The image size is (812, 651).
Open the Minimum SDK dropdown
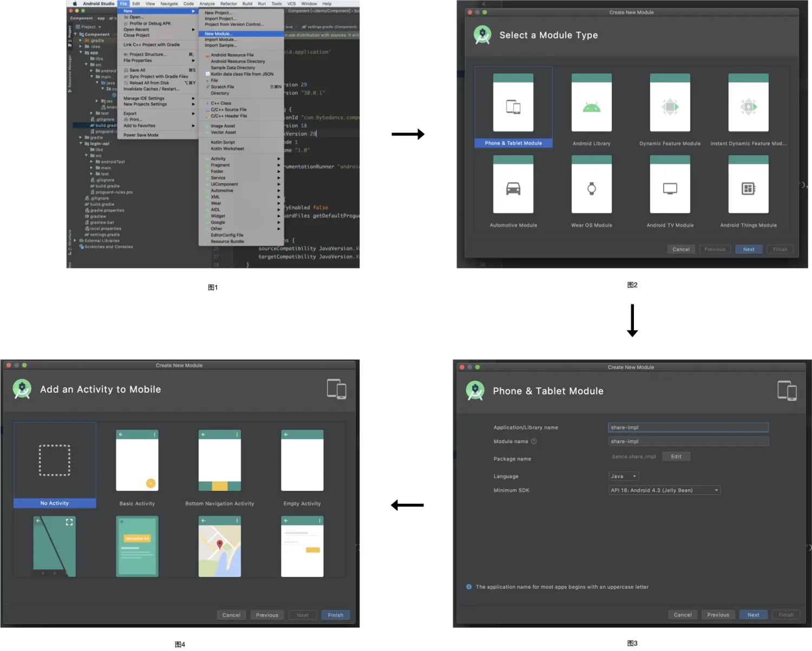click(664, 490)
